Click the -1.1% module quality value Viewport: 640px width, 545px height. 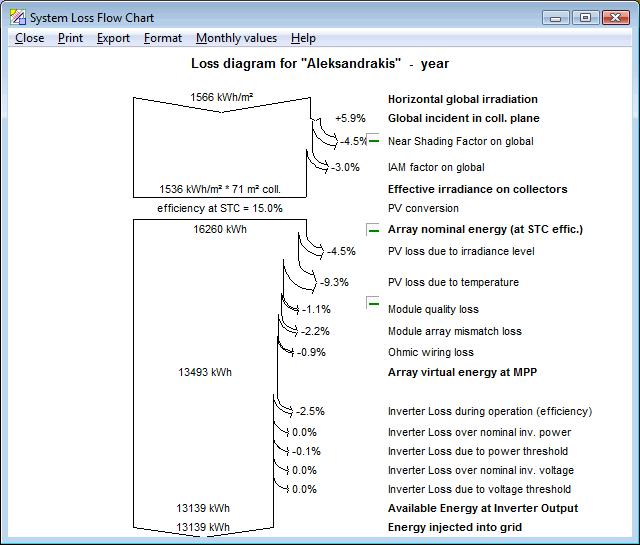point(316,309)
